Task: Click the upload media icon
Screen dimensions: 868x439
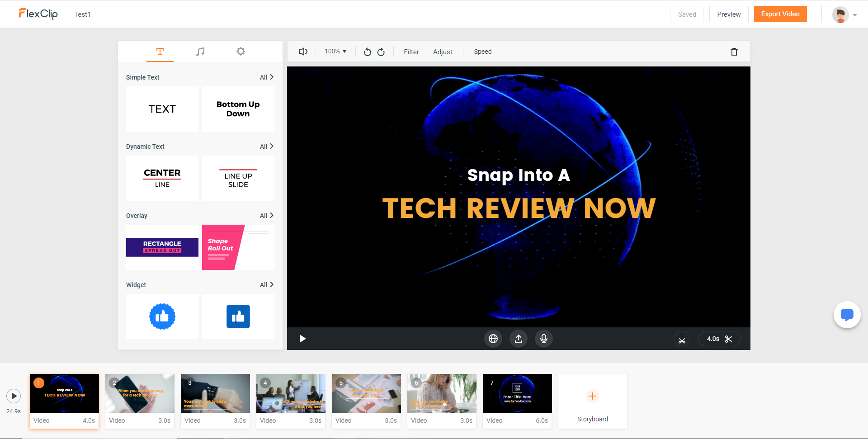Action: (x=519, y=339)
